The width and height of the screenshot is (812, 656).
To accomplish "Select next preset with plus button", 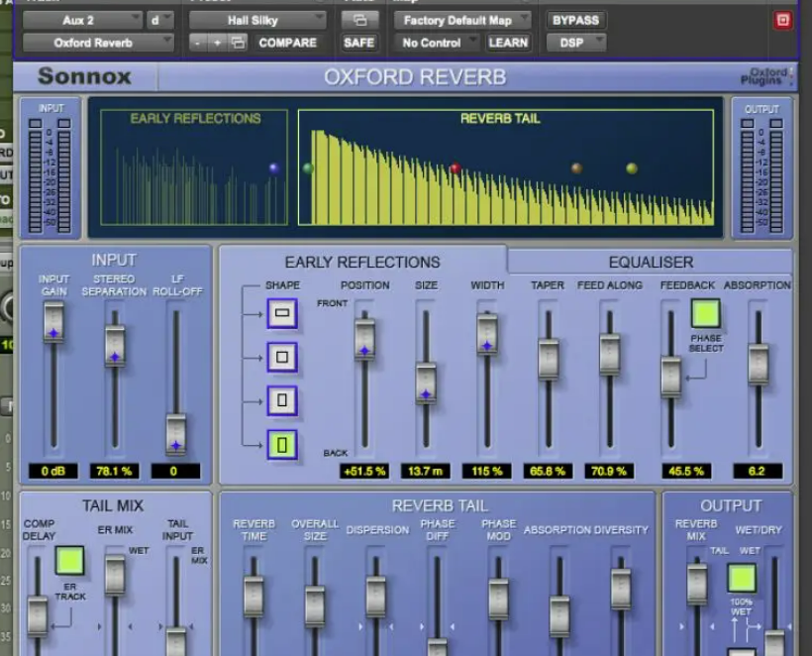I will coord(218,43).
